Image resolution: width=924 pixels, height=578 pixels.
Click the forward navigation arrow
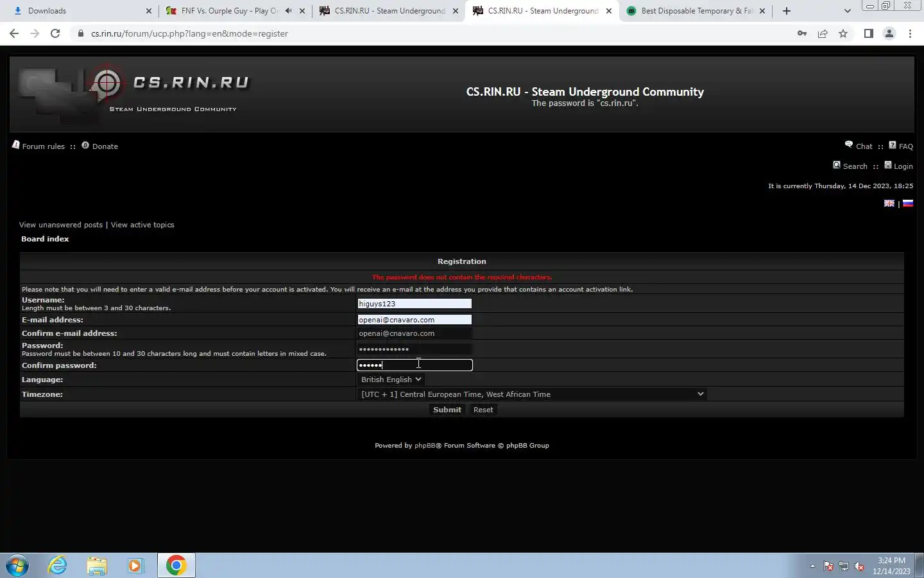[35, 33]
